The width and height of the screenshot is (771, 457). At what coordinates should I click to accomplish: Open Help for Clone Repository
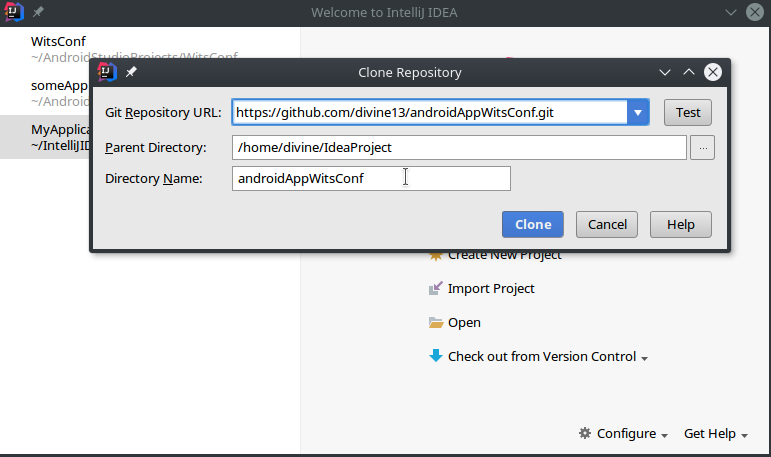681,225
